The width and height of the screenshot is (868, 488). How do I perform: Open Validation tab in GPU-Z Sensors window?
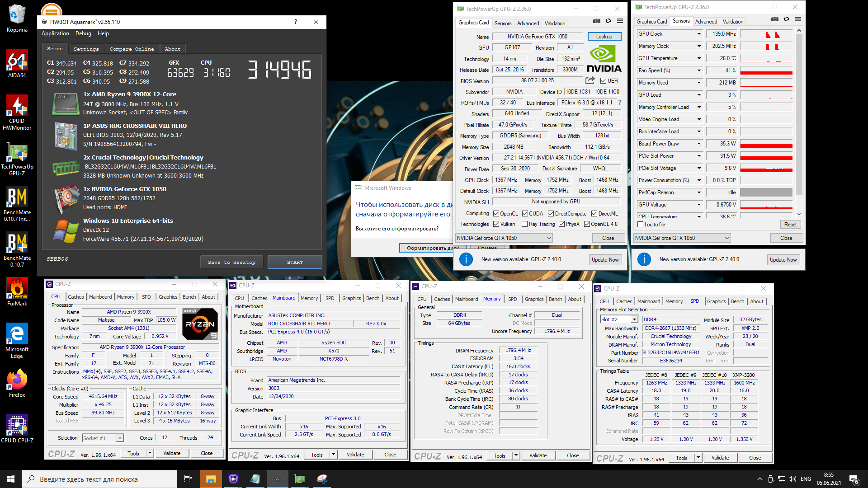[733, 22]
